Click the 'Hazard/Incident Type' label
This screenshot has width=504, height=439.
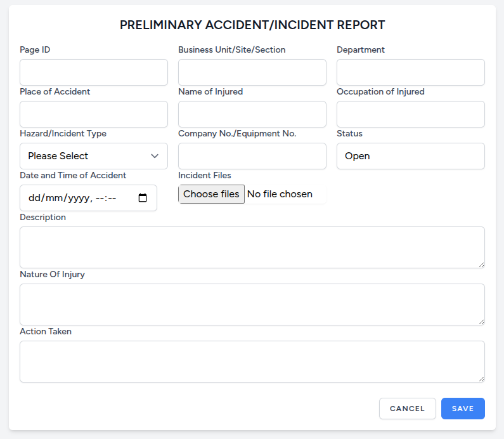click(63, 133)
